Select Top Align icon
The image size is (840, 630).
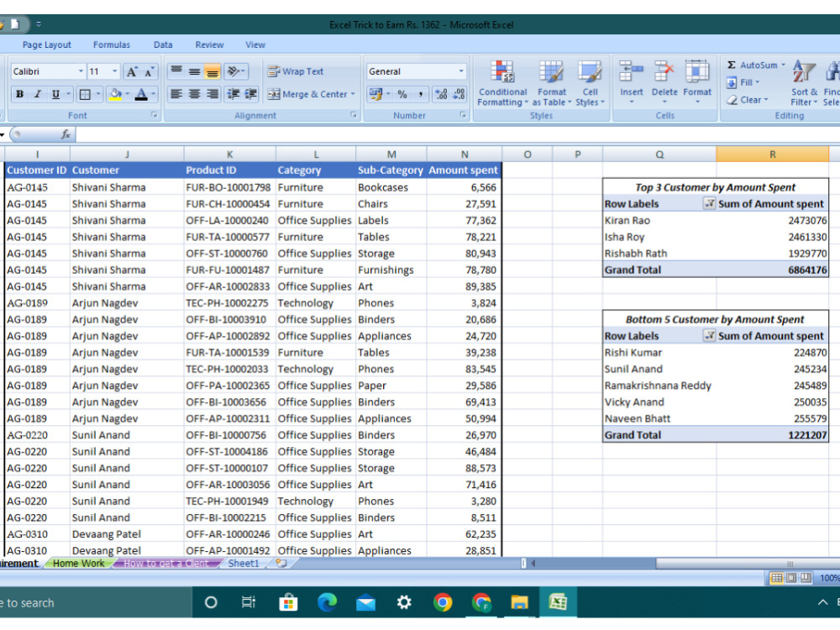(x=176, y=71)
